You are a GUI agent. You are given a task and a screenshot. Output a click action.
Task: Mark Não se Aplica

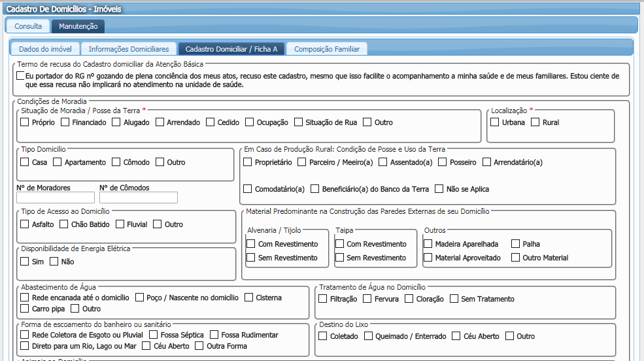pos(439,188)
